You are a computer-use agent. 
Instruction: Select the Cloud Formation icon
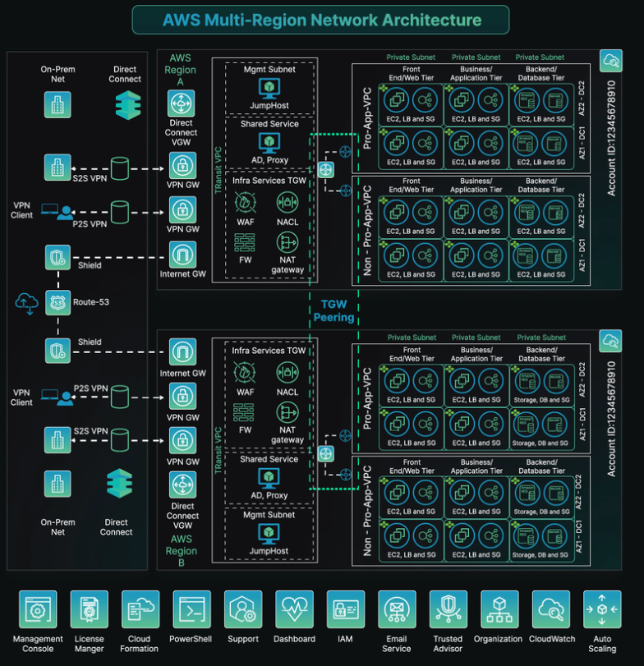[140, 609]
